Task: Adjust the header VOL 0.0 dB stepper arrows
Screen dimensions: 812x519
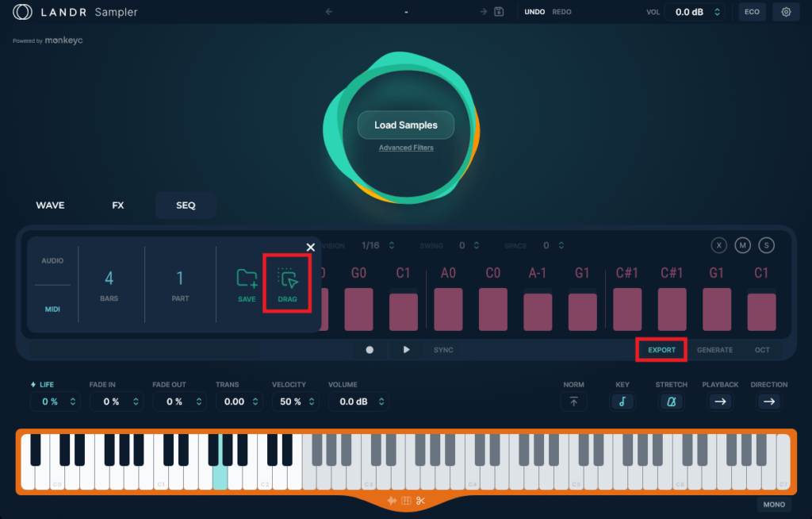Action: (x=717, y=12)
